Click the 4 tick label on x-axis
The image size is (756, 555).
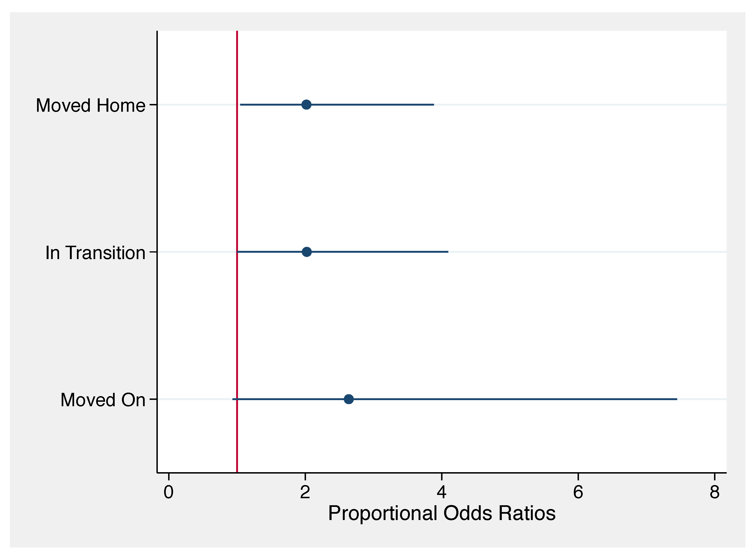click(x=442, y=493)
